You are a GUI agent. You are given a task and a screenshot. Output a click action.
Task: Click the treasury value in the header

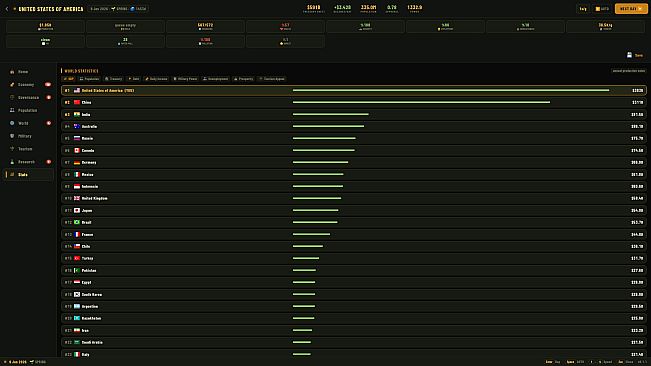click(x=313, y=7)
